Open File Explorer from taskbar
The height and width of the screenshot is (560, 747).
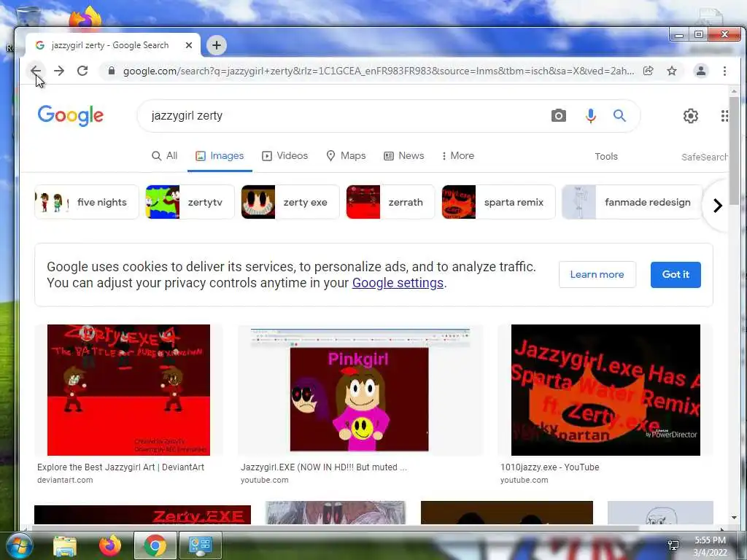point(65,545)
